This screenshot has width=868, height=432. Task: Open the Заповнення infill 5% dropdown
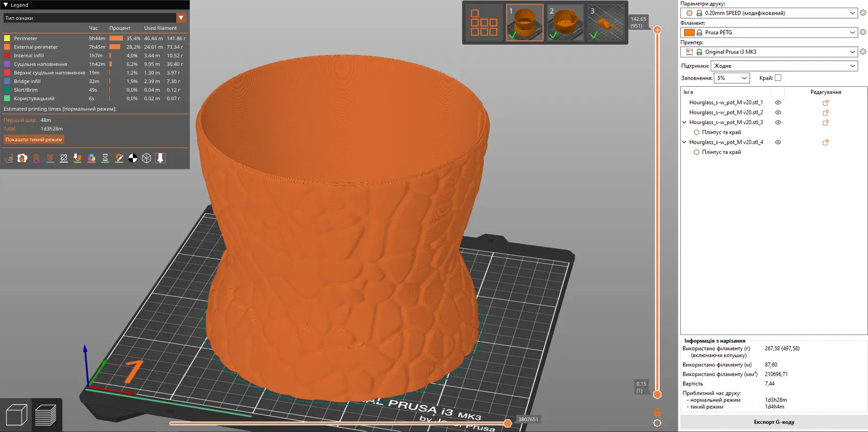click(x=732, y=78)
